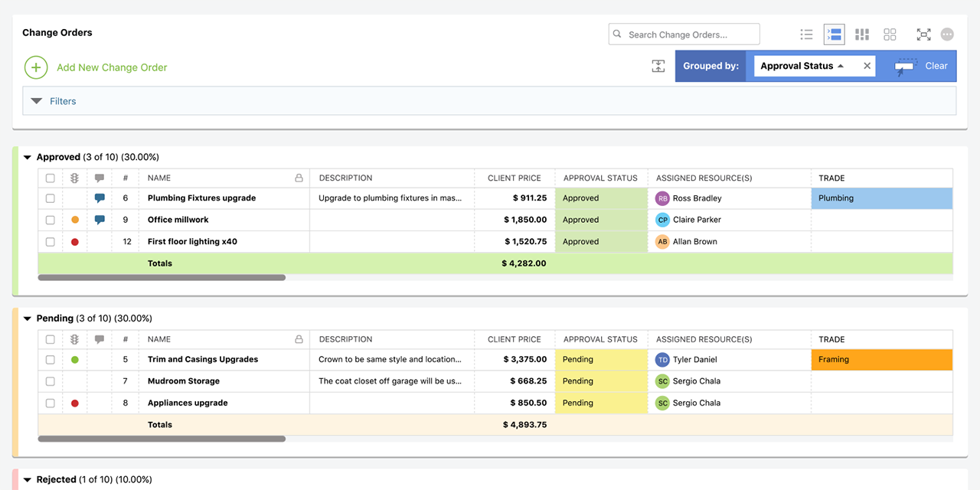
Task: Click green status dot for Trim and Casings Upgrades
Action: [x=75, y=360]
